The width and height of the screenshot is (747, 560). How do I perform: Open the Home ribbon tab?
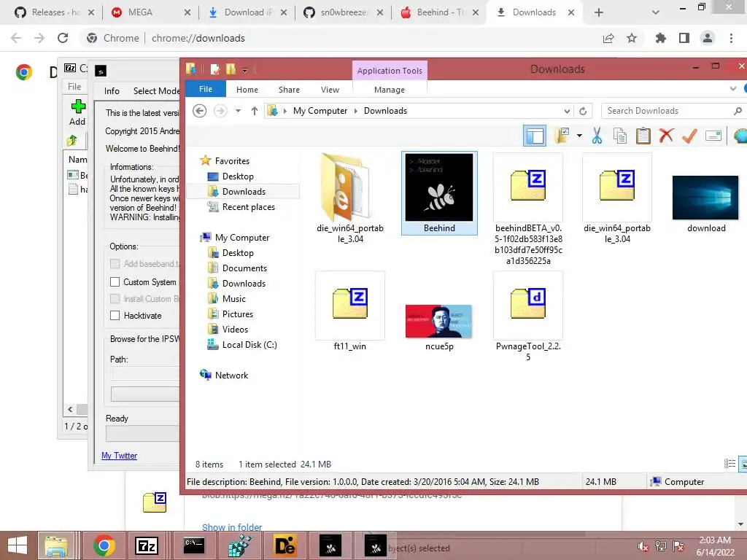247,90
